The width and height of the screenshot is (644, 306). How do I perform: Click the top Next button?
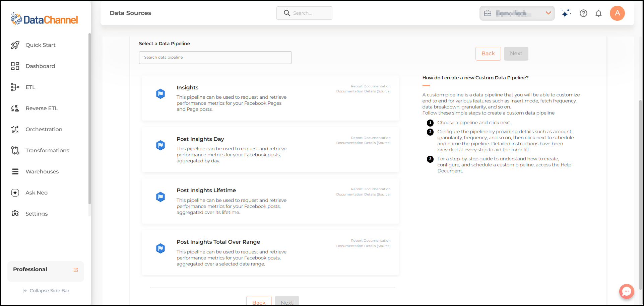click(516, 54)
